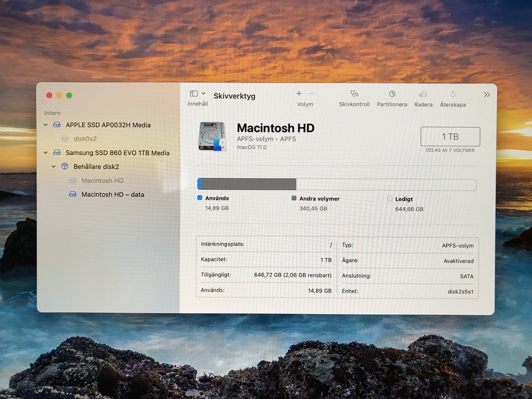Show more toolbar items via chevrons
Image resolution: width=532 pixels, height=399 pixels.
point(487,95)
